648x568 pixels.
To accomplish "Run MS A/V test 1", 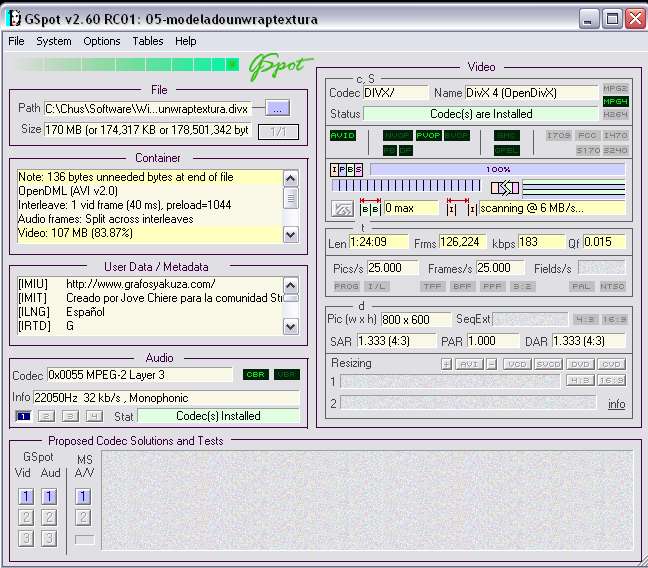I will point(83,496).
